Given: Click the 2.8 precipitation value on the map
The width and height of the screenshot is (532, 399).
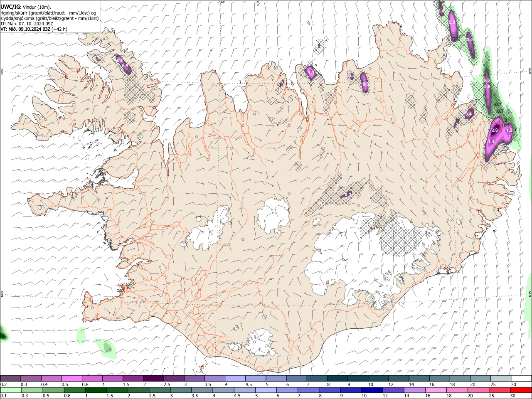Looking at the screenshot, I should point(495,131).
